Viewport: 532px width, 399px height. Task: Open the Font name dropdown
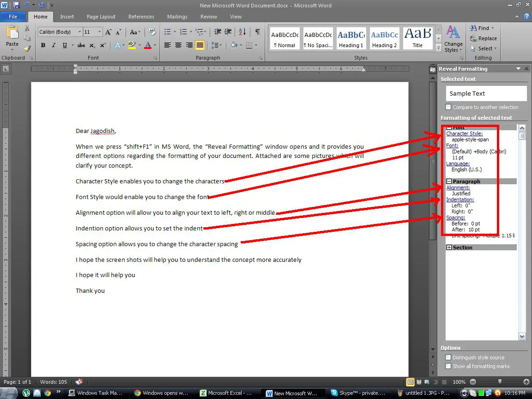tap(80, 32)
